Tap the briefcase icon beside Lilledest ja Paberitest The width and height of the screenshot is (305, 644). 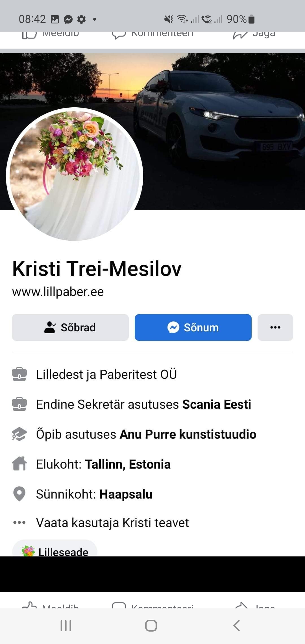coord(19,374)
